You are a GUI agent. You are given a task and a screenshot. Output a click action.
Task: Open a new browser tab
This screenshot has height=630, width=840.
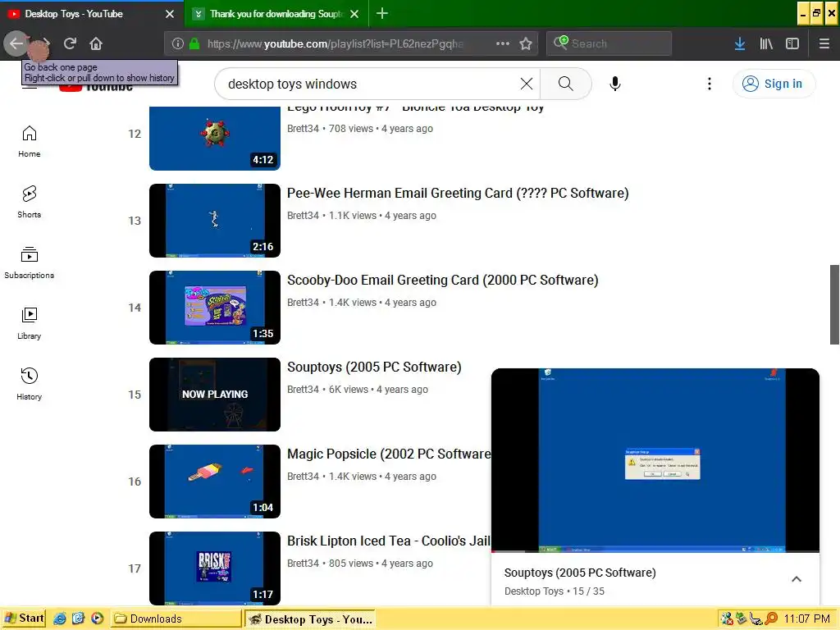click(x=382, y=13)
